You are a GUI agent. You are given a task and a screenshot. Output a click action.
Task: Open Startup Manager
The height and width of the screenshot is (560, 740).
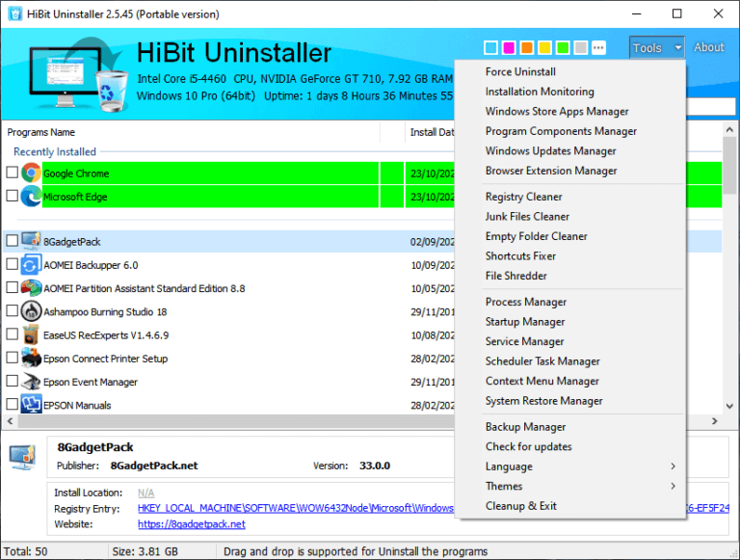click(x=525, y=322)
